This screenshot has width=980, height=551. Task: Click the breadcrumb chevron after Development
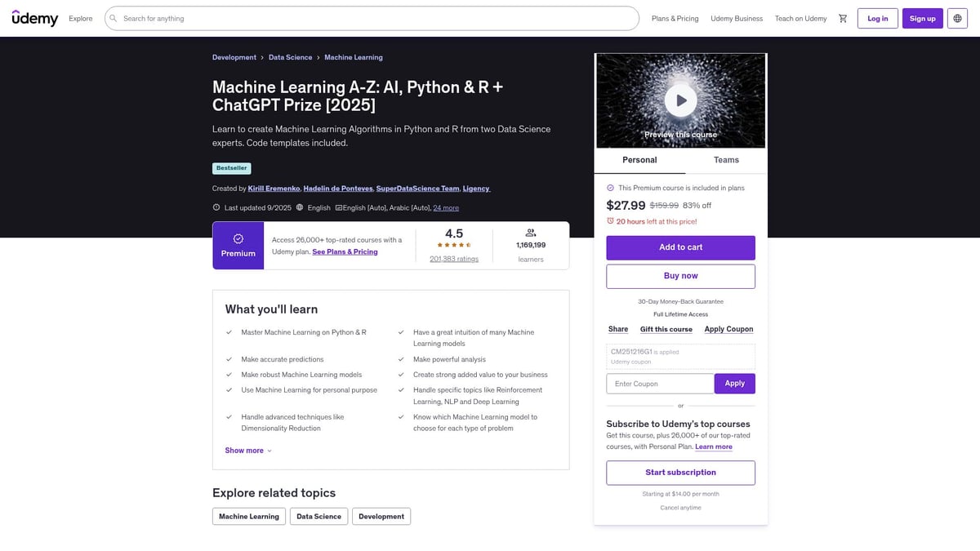pyautogui.click(x=262, y=57)
